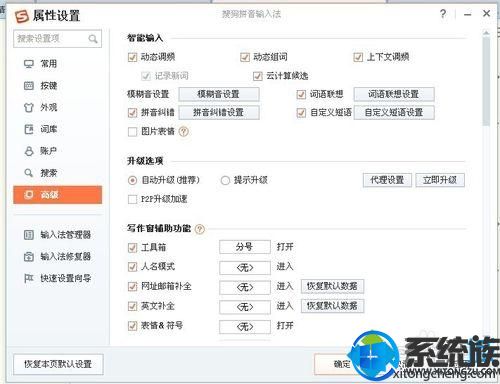Click the help icon beside 写作窗辅助功能
Screen dimensions: 500x384
[x=200, y=229]
